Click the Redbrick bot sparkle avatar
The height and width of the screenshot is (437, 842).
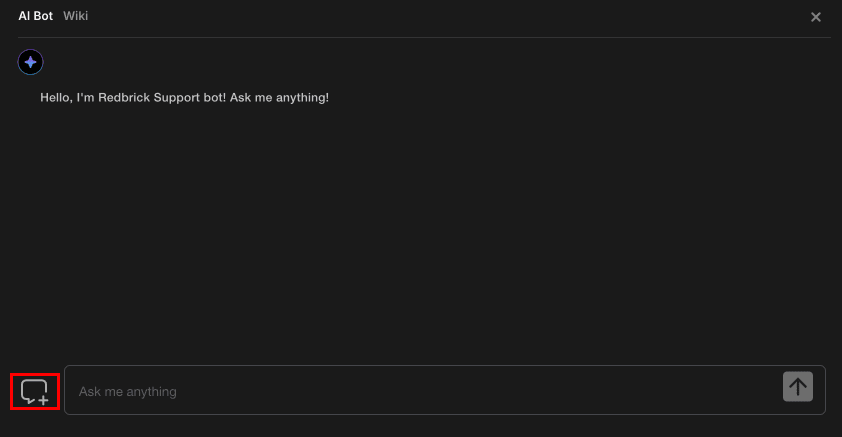tap(31, 62)
